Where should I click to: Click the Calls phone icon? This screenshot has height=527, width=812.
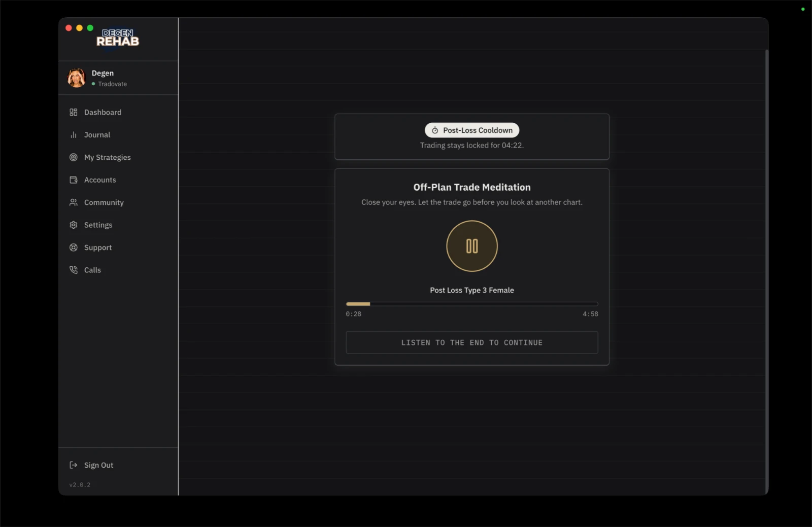[74, 270]
